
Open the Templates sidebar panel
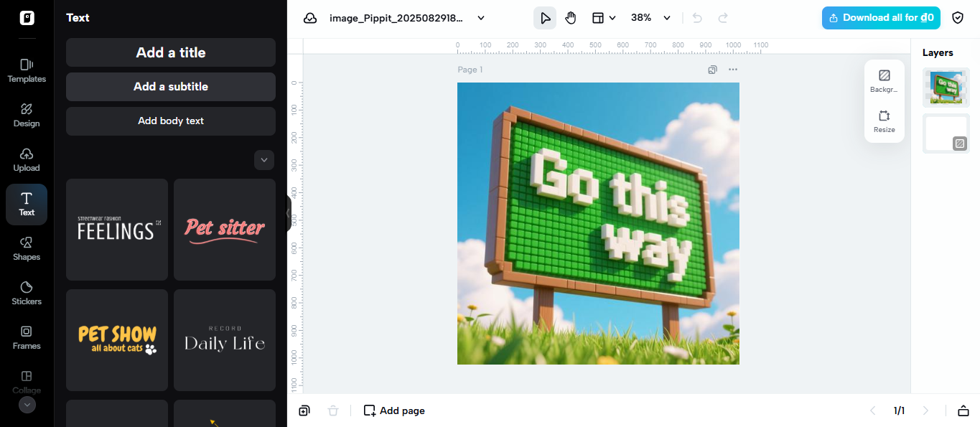click(27, 71)
